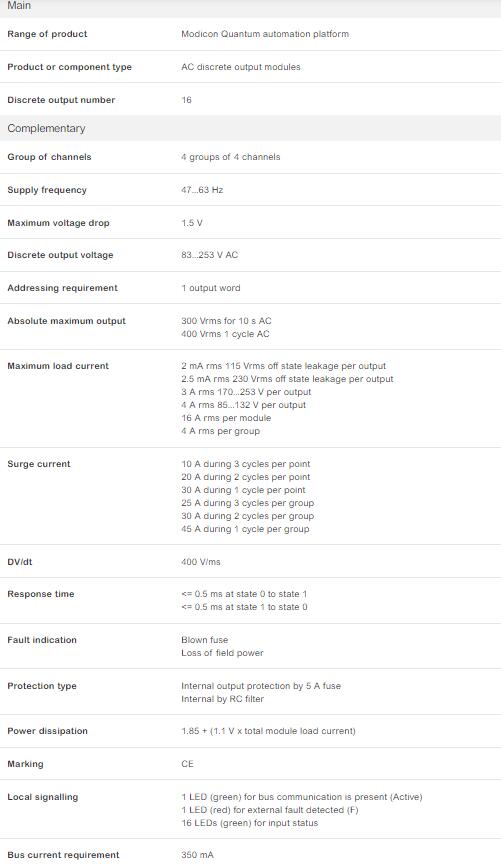Viewport: 501px width, 868px height.
Task: Click 300 Vrms for 10 s AC line
Action: (226, 321)
